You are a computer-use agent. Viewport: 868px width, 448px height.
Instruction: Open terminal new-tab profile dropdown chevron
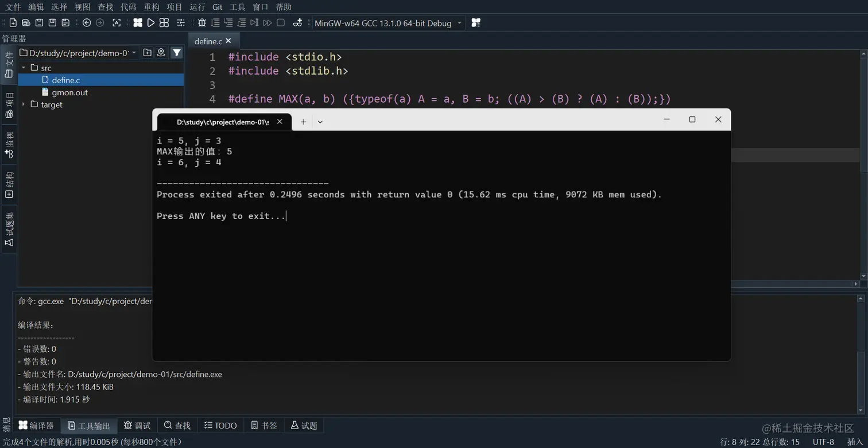coord(320,122)
